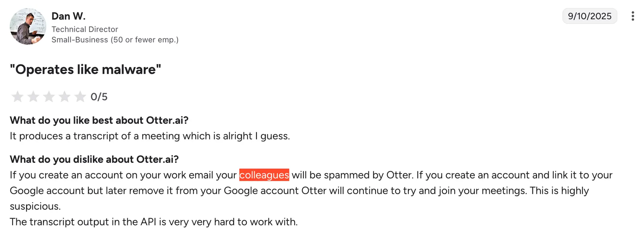Click the transcript of a meeting sentence
Screen dimensions: 644x237
click(x=150, y=136)
